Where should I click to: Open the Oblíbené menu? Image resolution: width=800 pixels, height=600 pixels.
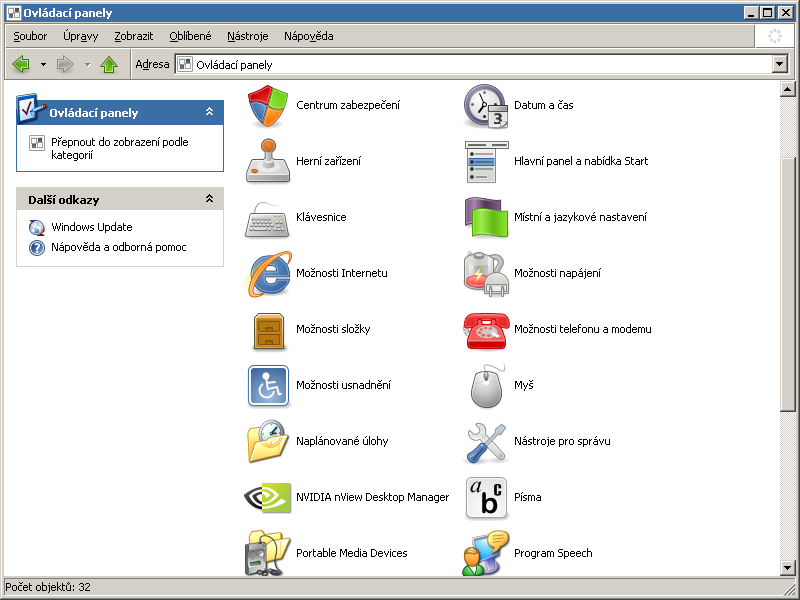point(190,36)
